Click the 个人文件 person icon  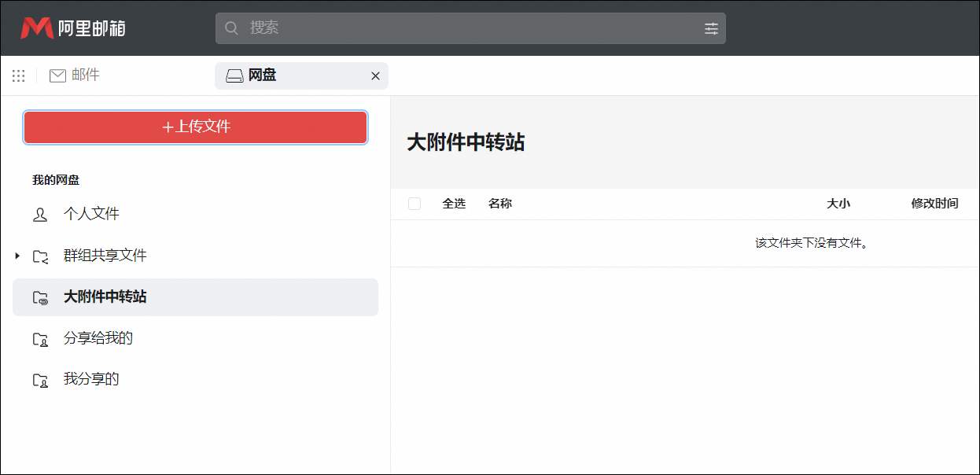point(40,215)
